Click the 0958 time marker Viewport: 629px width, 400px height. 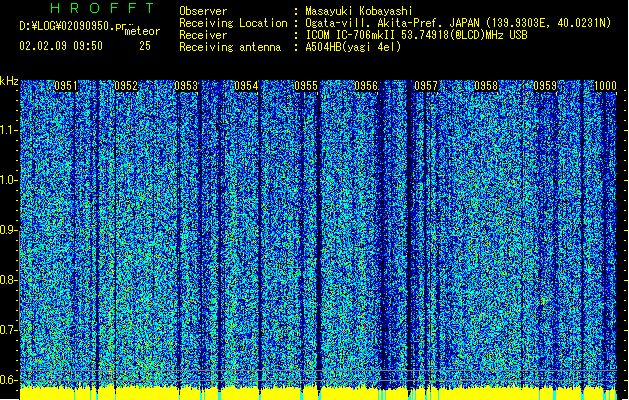click(x=486, y=86)
